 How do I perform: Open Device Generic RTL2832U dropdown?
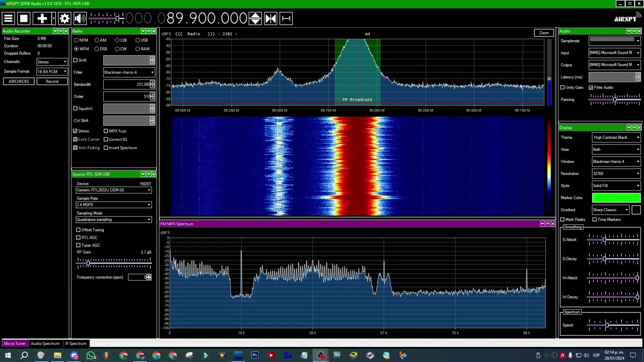click(114, 190)
